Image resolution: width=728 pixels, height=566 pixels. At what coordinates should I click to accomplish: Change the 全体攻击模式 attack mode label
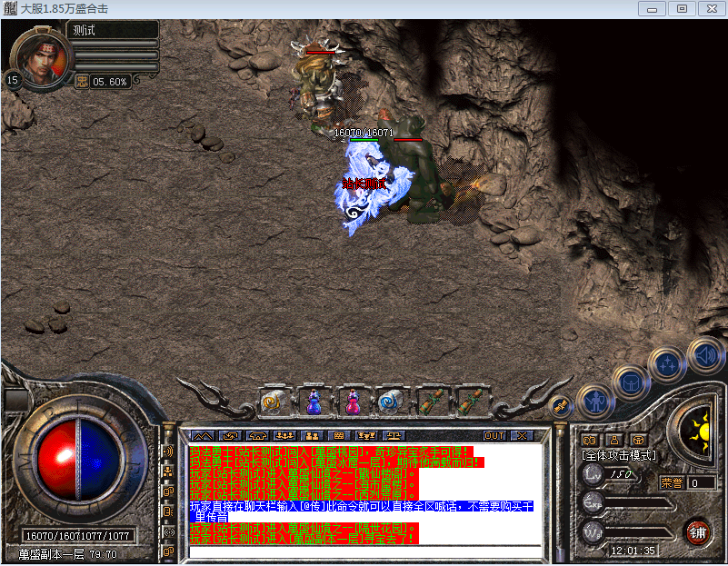pos(619,455)
